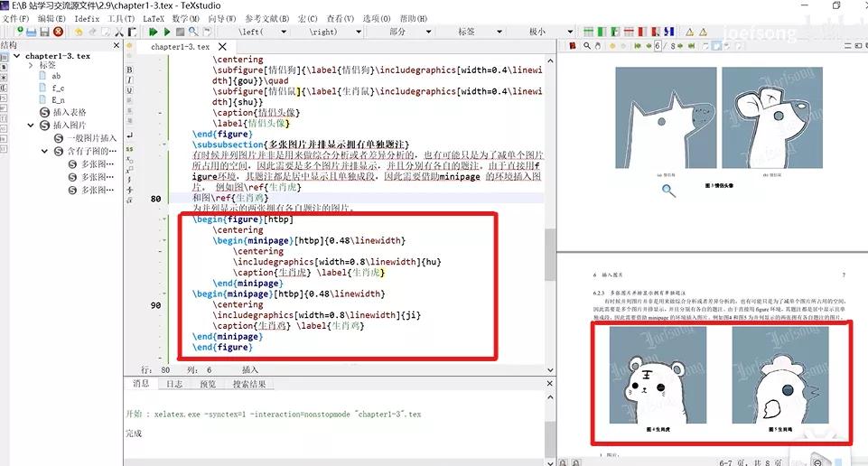Click the red PDF print icon in viewer
The width and height of the screenshot is (868, 466).
point(573,46)
